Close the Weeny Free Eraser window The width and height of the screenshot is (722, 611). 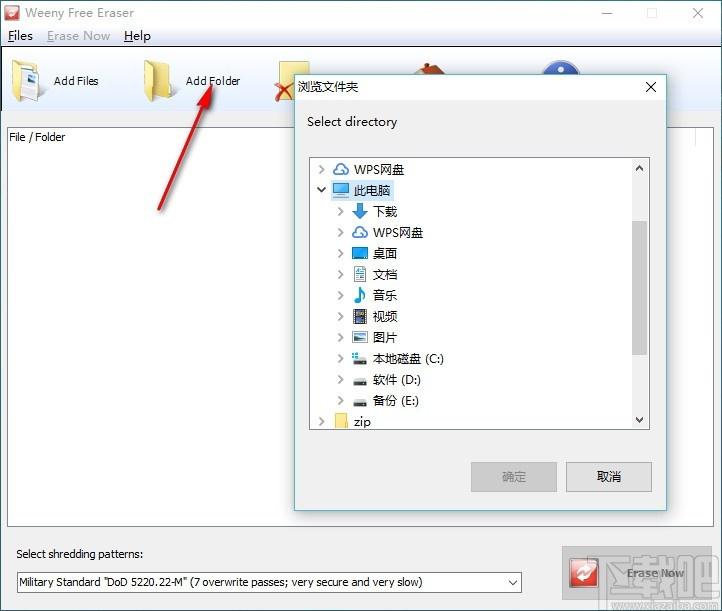(698, 13)
